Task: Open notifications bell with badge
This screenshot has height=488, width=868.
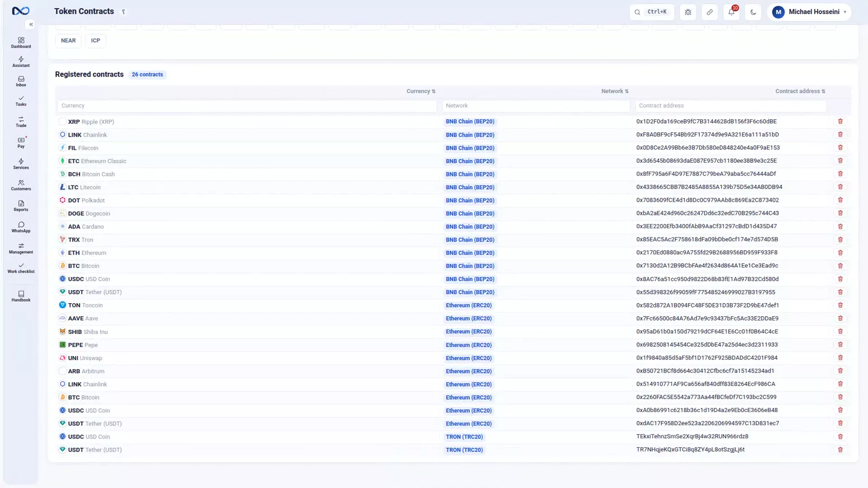Action: pos(731,12)
